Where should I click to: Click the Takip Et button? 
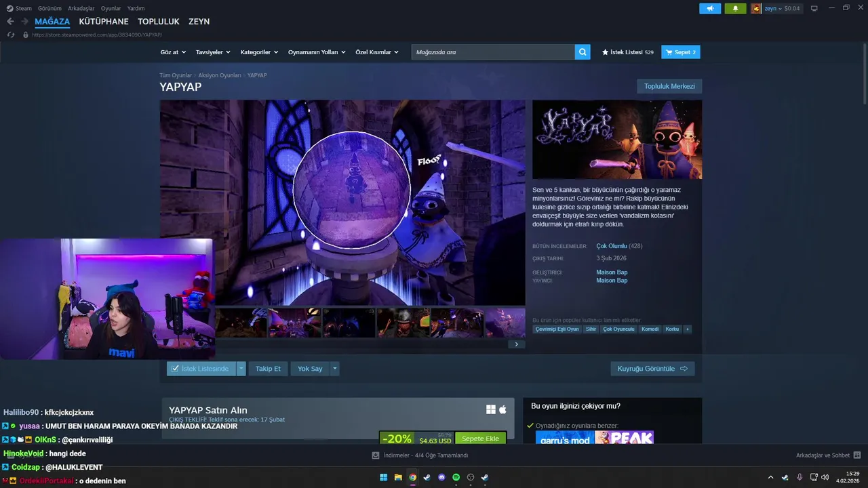point(268,369)
